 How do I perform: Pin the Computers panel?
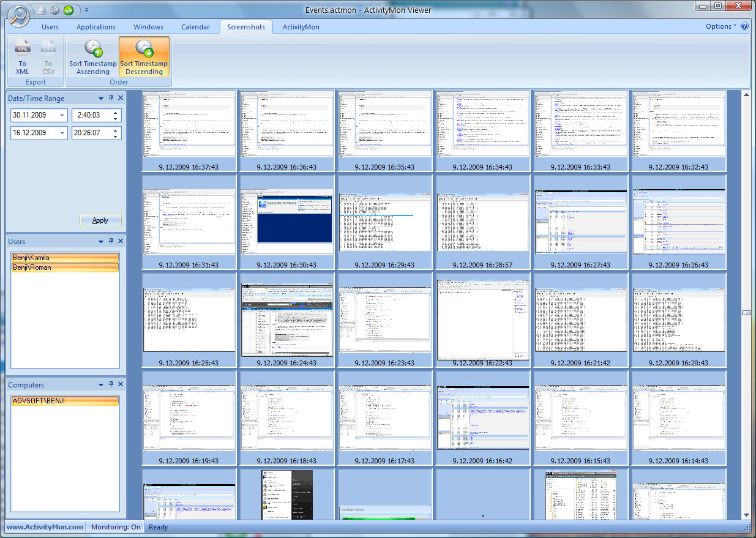pyautogui.click(x=111, y=384)
